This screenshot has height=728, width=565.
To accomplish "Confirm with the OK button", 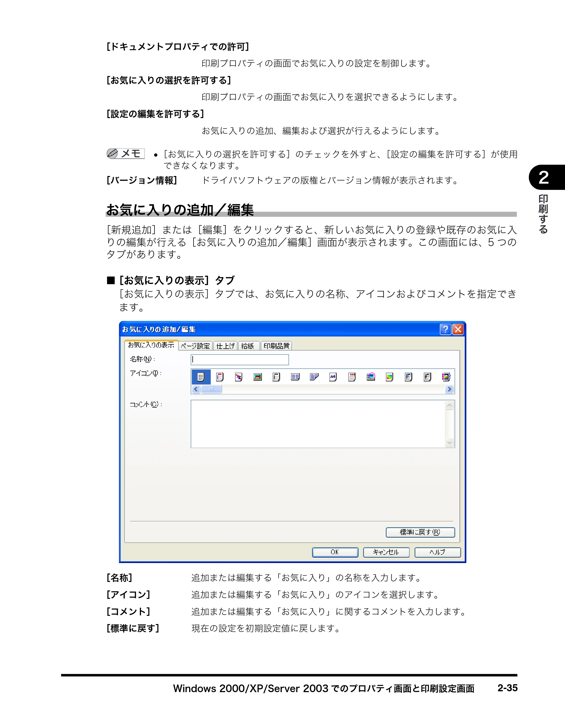I will [335, 552].
